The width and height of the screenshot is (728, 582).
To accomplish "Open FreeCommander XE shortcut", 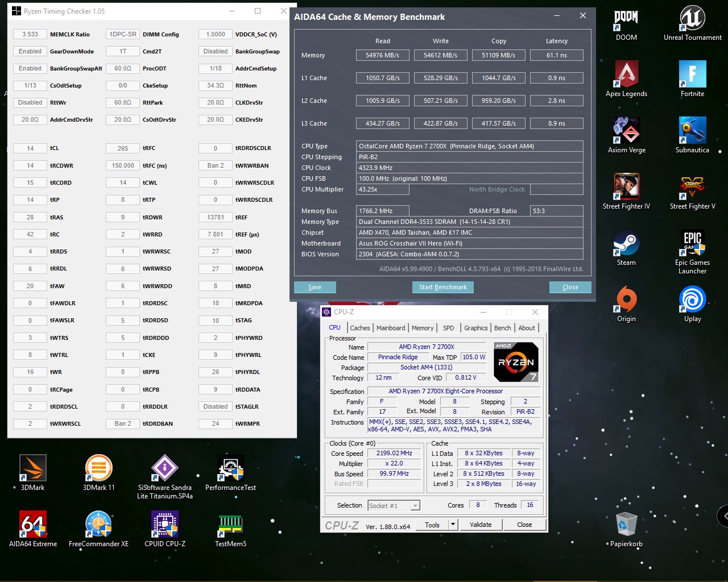I will (98, 529).
